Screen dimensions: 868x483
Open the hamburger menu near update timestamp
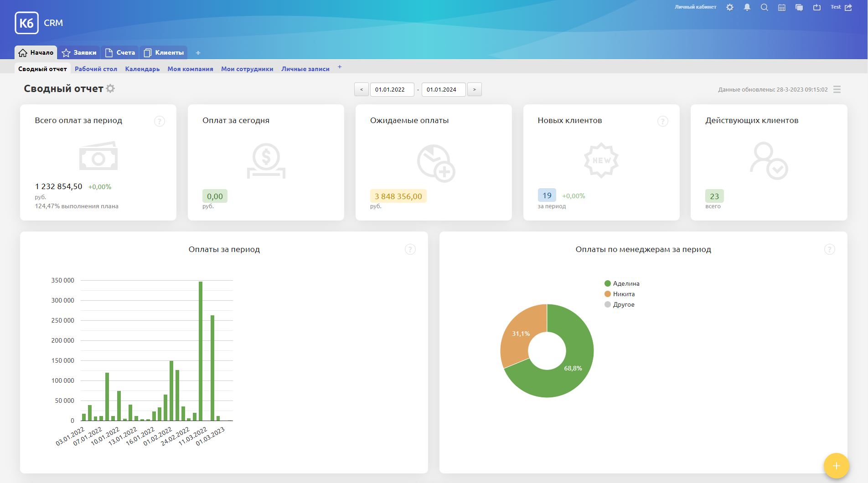(x=837, y=89)
